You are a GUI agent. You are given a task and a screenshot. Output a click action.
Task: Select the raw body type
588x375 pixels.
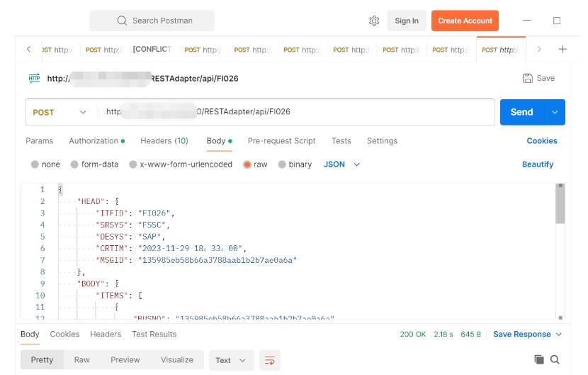click(x=248, y=164)
